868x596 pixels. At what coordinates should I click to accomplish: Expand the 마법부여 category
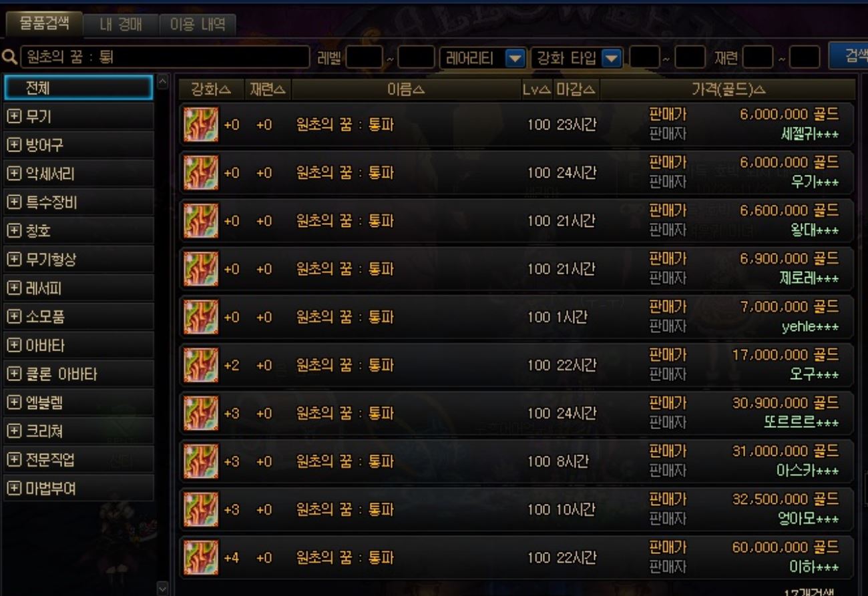click(x=14, y=489)
